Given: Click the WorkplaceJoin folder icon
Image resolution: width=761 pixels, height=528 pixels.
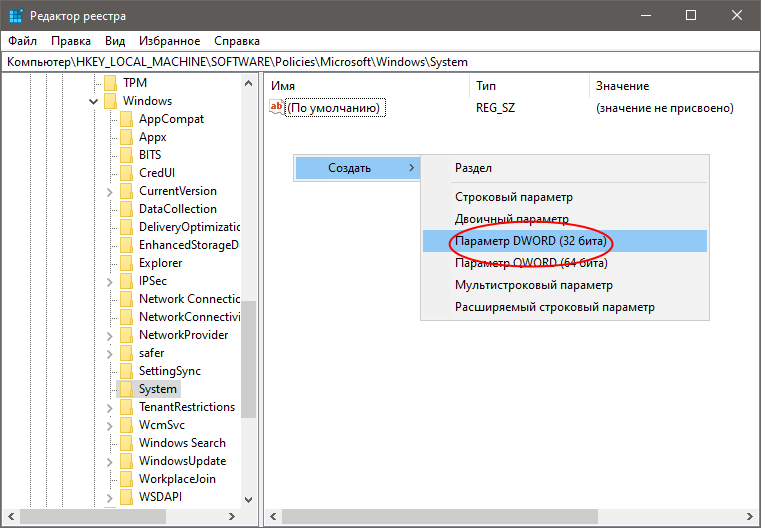Looking at the screenshot, I should 126,478.
